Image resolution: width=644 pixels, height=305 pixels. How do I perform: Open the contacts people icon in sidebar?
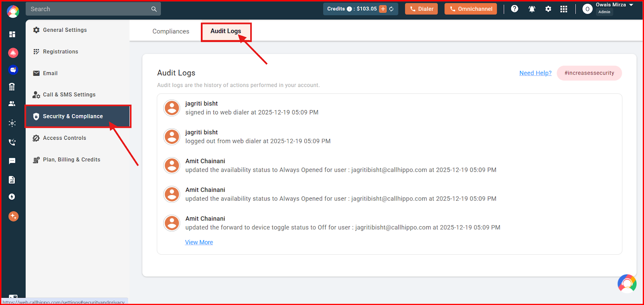12,104
